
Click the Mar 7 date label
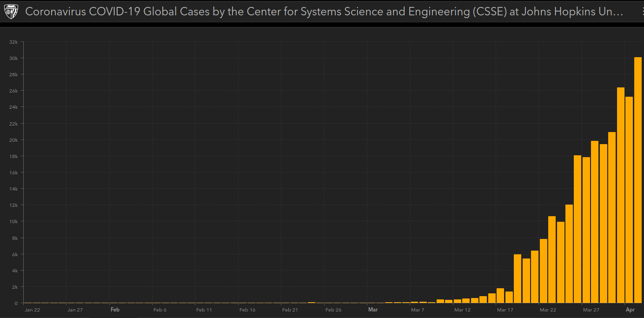click(x=418, y=310)
